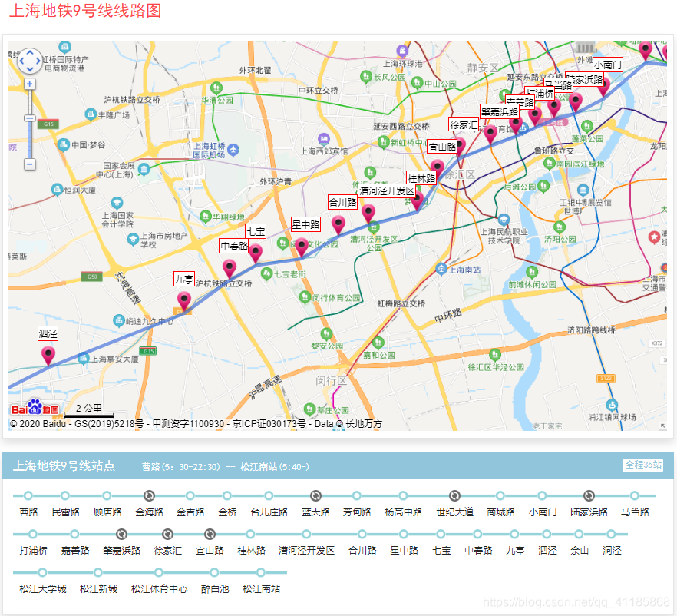
Task: Select the 徐家汇 station pin marker
Action: click(x=459, y=147)
